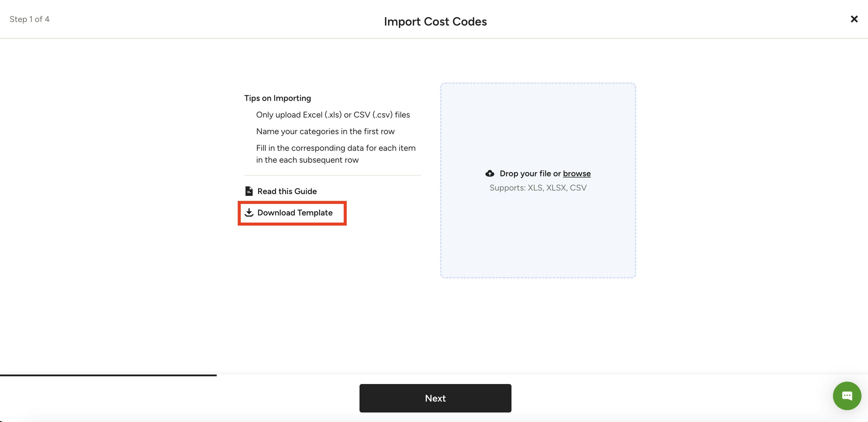Viewport: 868px width, 422px height.
Task: Click the Name your categories tip text
Action: (325, 131)
